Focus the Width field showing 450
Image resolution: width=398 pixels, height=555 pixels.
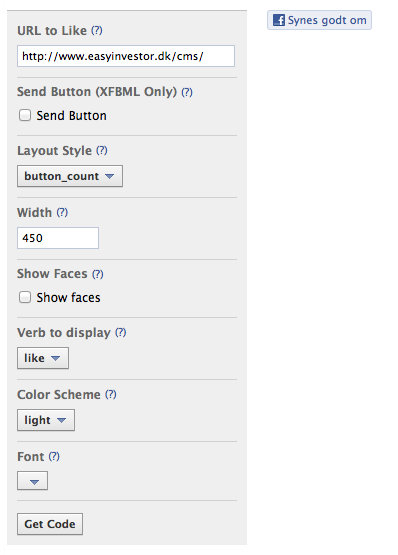[58, 238]
